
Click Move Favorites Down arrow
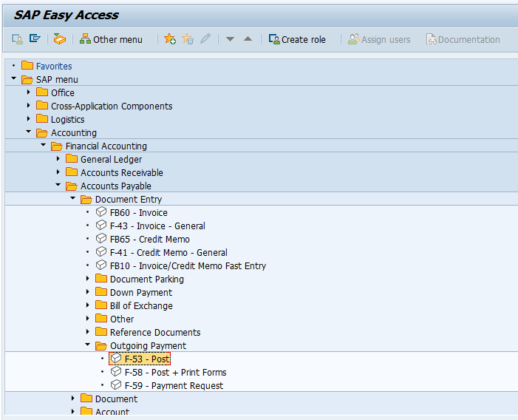click(230, 39)
